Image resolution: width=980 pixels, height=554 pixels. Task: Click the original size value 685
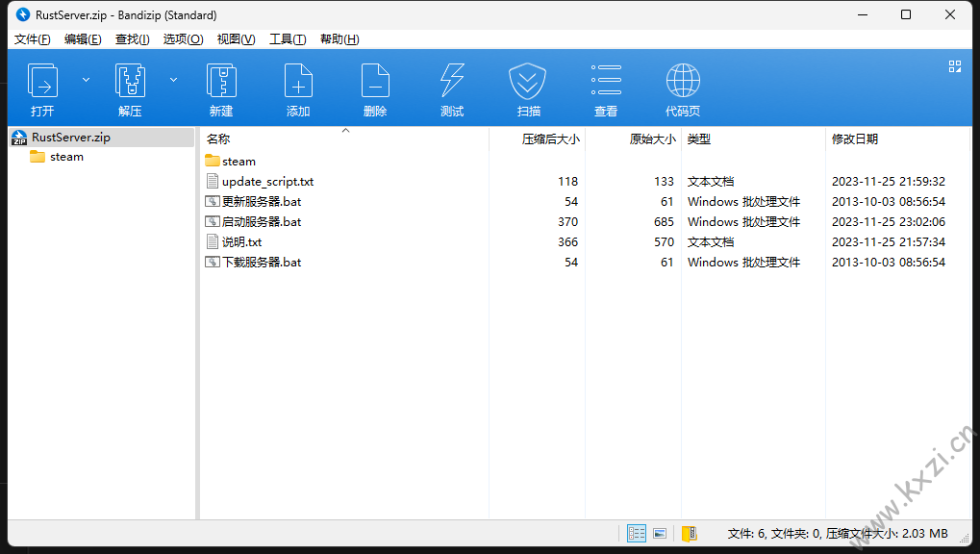664,221
